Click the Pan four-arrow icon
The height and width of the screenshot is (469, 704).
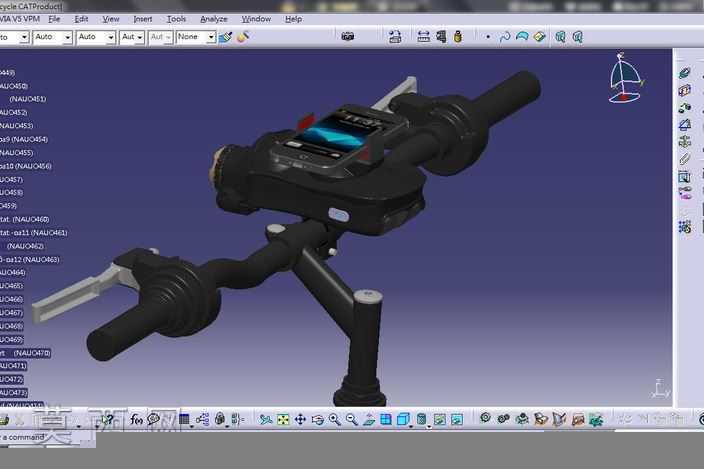coord(300,420)
